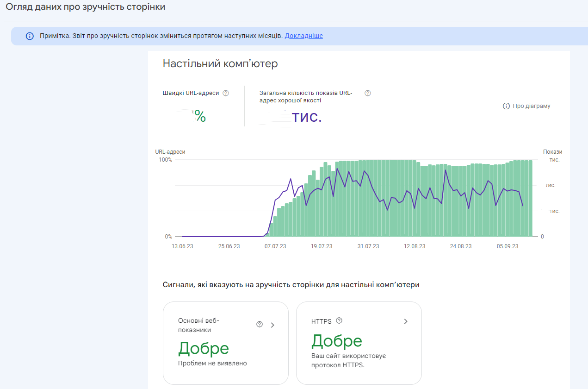
Task: Click the info icon in the note banner
Action: (30, 36)
